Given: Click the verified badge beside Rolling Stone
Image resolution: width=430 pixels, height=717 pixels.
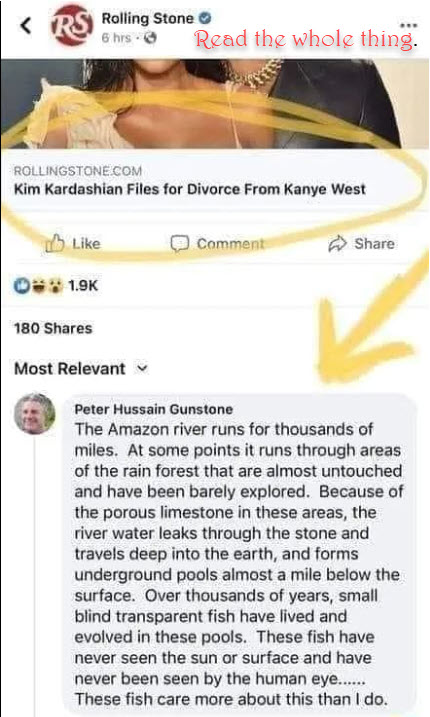Looking at the screenshot, I should (205, 18).
